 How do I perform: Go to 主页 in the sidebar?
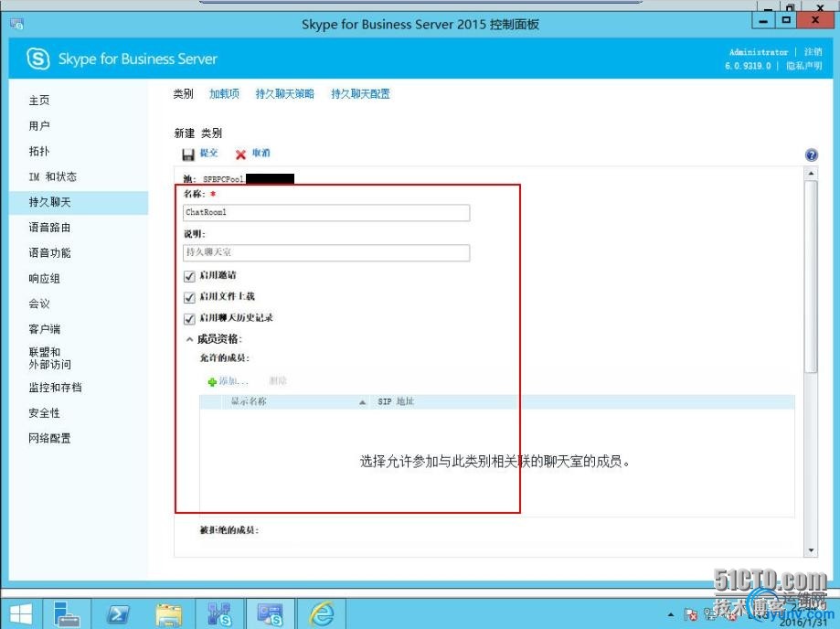pyautogui.click(x=39, y=101)
